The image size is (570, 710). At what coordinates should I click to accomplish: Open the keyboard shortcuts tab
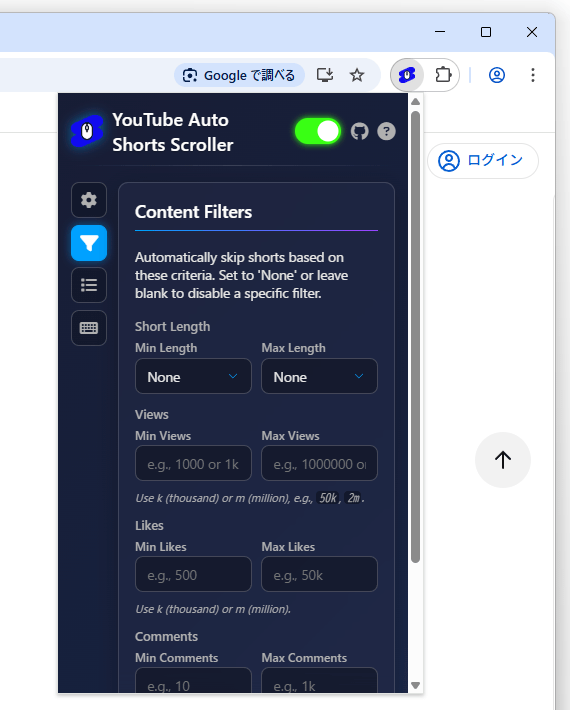point(89,328)
